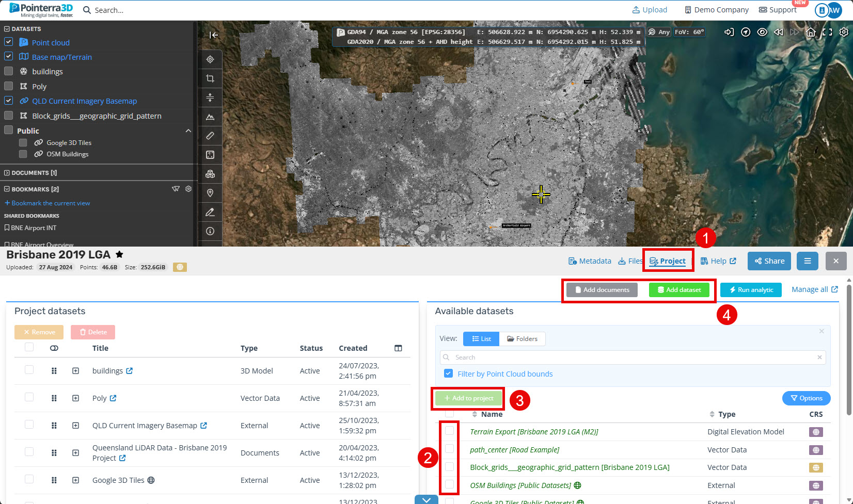Collapse the sidebar with the arrow icon

(x=214, y=35)
